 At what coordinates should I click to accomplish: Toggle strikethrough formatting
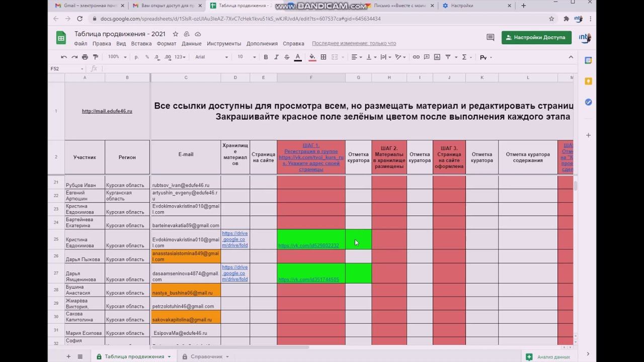[x=287, y=57]
